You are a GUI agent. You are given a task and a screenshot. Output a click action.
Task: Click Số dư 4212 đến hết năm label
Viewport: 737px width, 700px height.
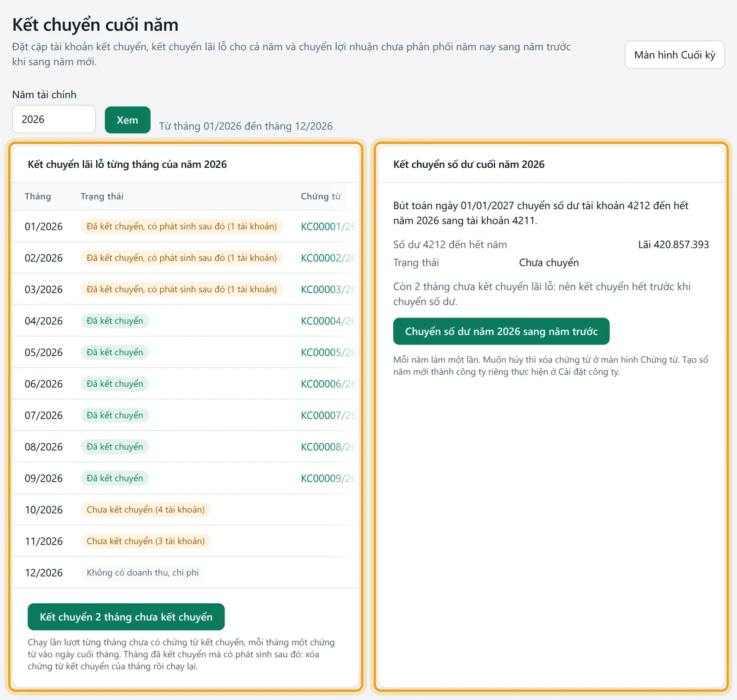[450, 245]
